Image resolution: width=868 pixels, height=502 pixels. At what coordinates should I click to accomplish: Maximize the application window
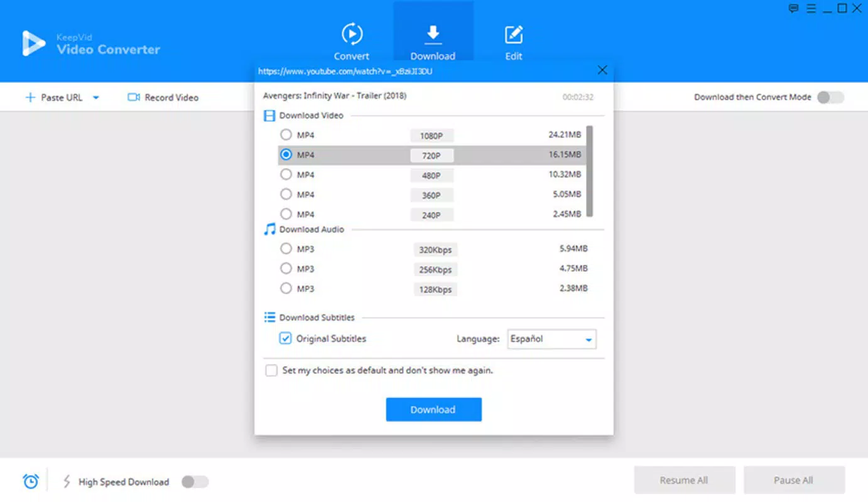[x=842, y=8]
